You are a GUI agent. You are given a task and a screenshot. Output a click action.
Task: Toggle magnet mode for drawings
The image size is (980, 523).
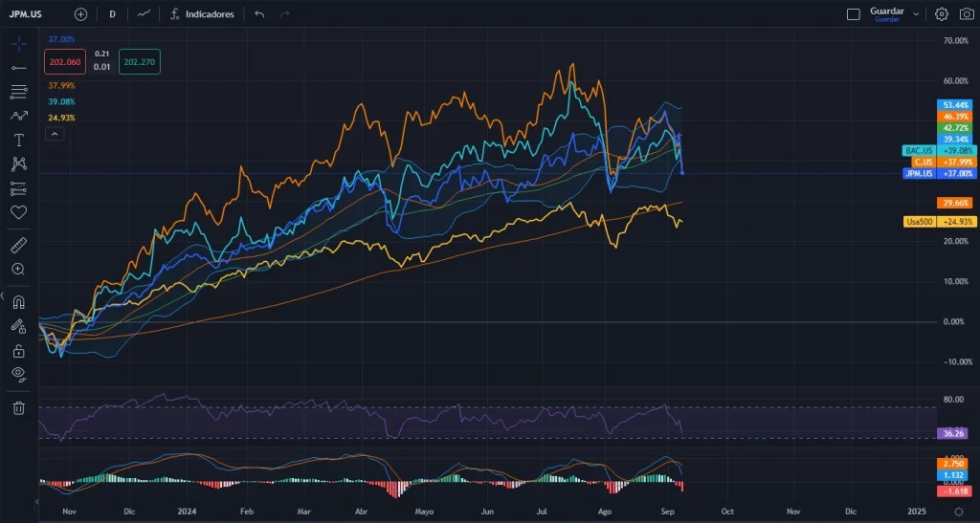(18, 302)
